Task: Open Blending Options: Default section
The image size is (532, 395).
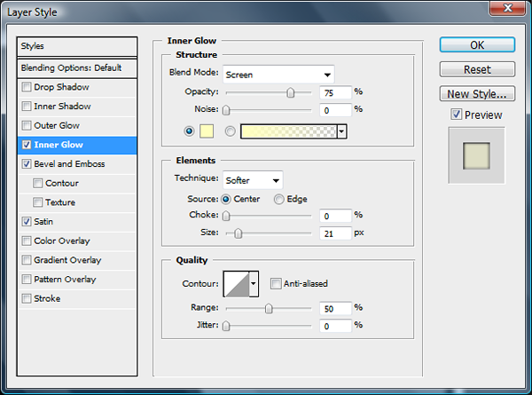Action: pyautogui.click(x=78, y=67)
